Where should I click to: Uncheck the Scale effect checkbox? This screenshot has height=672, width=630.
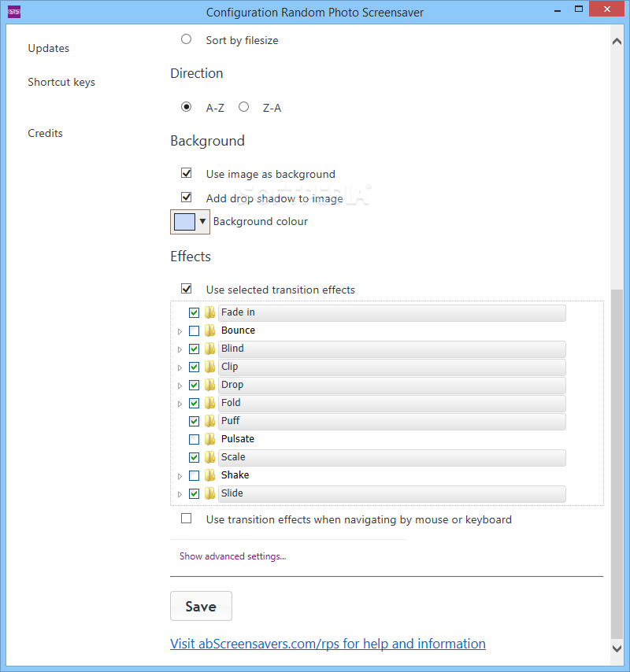click(x=194, y=458)
